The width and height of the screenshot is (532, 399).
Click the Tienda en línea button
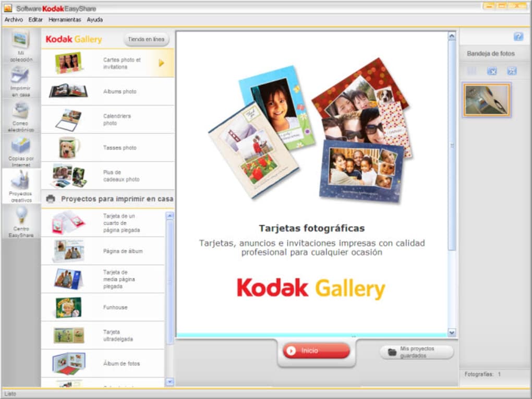(x=146, y=39)
